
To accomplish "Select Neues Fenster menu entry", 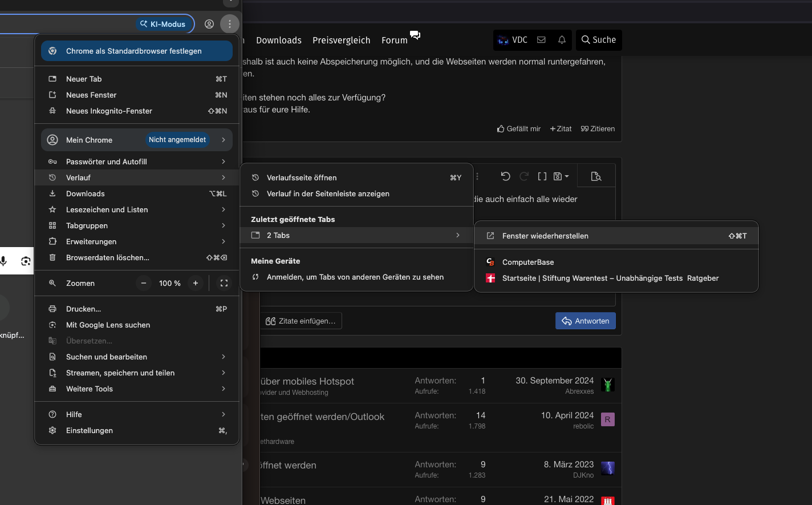I will [x=137, y=95].
